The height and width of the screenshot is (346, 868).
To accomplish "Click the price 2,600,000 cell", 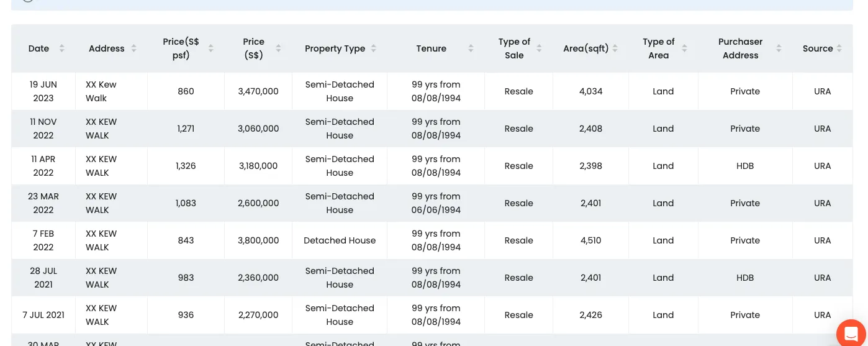I will click(x=258, y=203).
